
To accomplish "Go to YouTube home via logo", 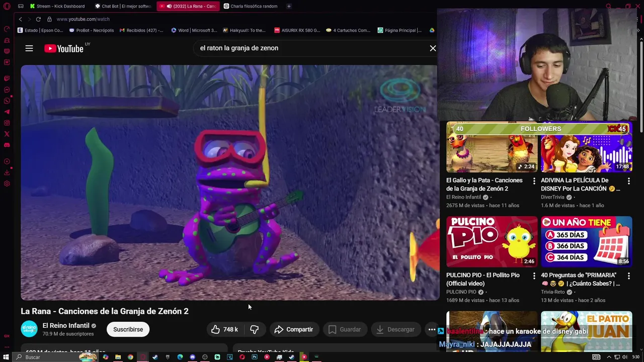I will click(64, 49).
